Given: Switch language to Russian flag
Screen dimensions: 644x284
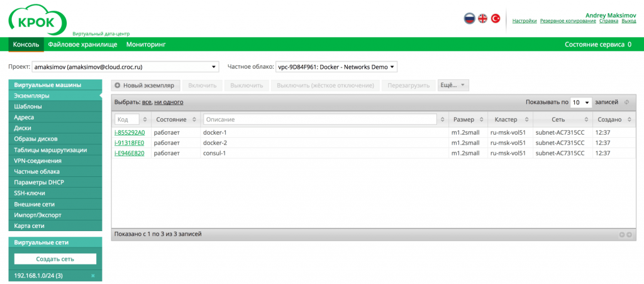Looking at the screenshot, I should [x=469, y=19].
